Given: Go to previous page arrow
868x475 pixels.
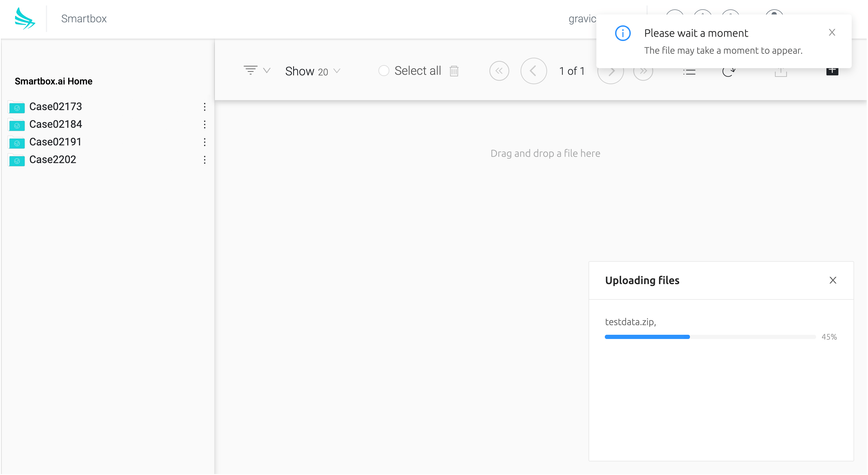Looking at the screenshot, I should 533,71.
